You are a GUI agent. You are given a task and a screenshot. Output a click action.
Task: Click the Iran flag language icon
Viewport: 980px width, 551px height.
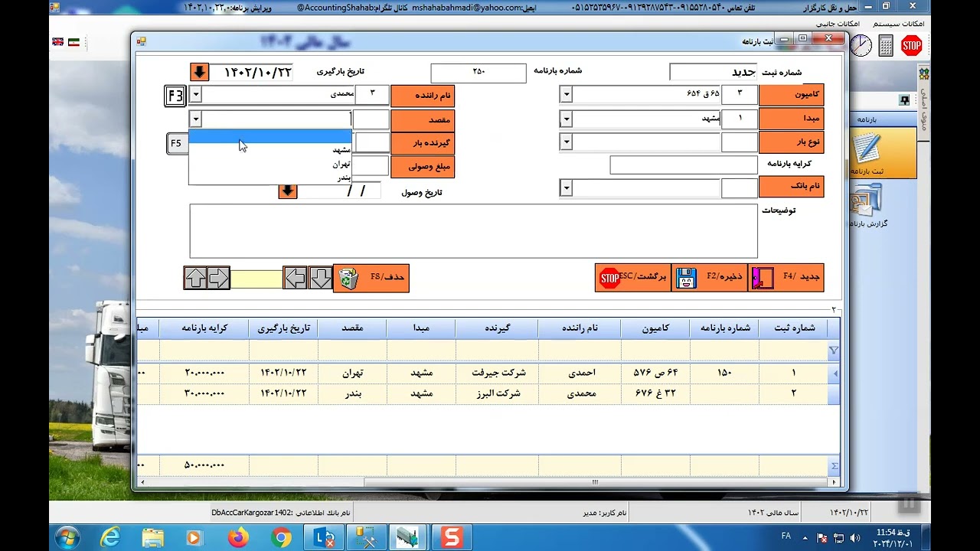tap(73, 42)
